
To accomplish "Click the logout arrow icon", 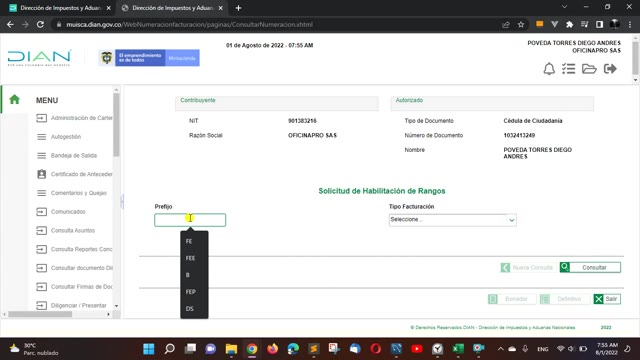I will click(x=610, y=69).
